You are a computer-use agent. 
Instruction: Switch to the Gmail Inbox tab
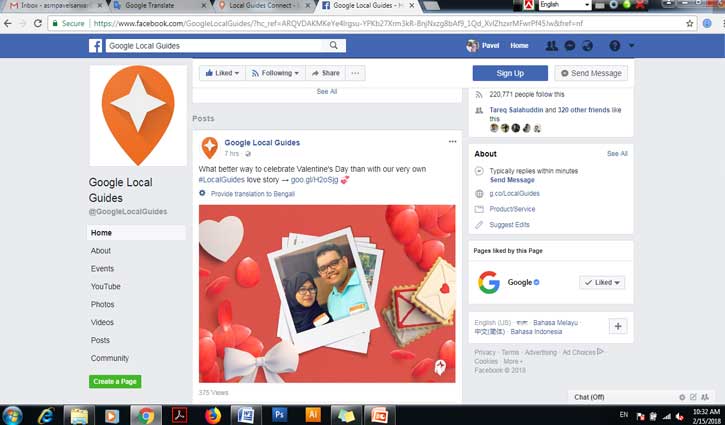tap(55, 6)
